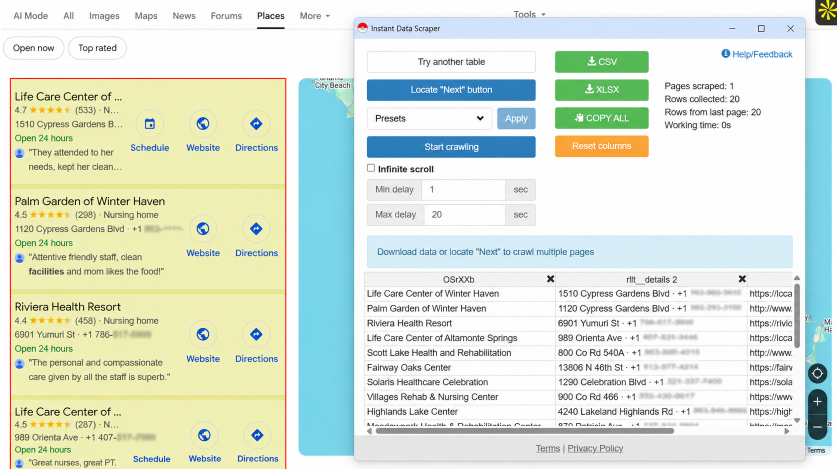The height and width of the screenshot is (469, 837).
Task: Switch to the Images tab
Action: click(104, 16)
